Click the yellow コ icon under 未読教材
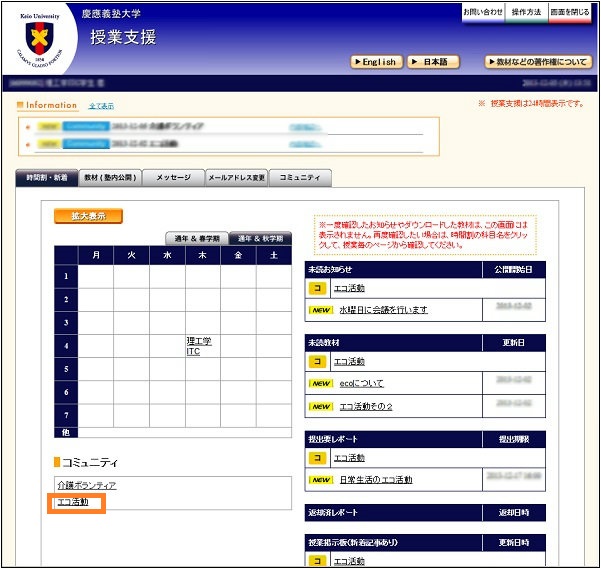This screenshot has height=569, width=601. [317, 361]
